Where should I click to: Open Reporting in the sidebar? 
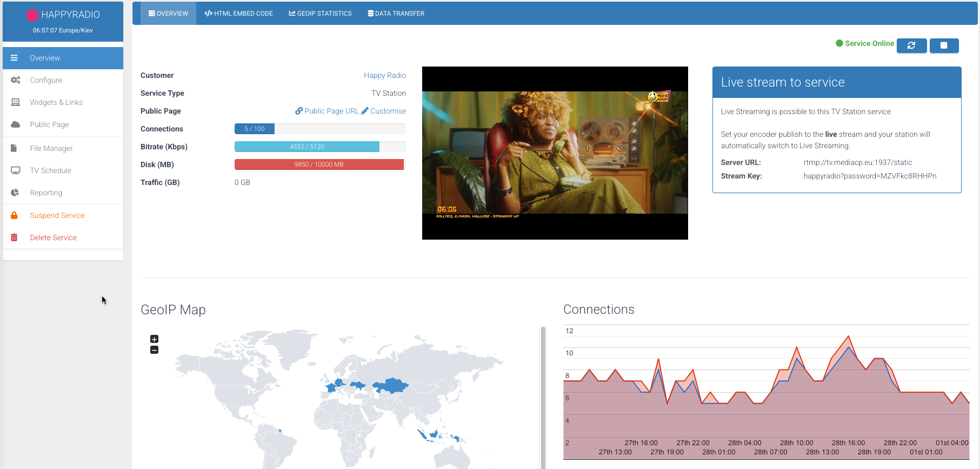point(63,193)
